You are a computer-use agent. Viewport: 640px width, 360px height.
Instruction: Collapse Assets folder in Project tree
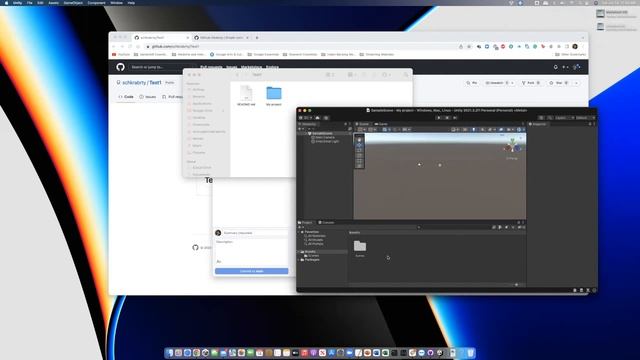299,252
